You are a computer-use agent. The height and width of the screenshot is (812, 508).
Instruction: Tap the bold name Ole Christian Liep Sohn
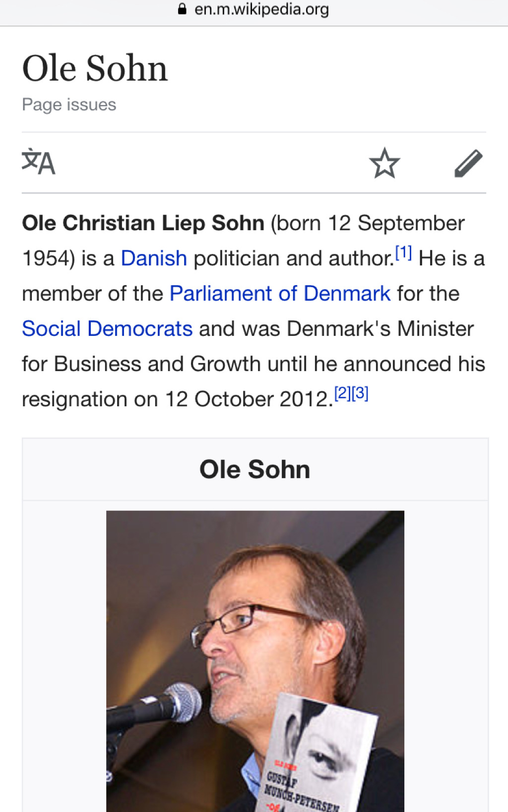pyautogui.click(x=143, y=223)
